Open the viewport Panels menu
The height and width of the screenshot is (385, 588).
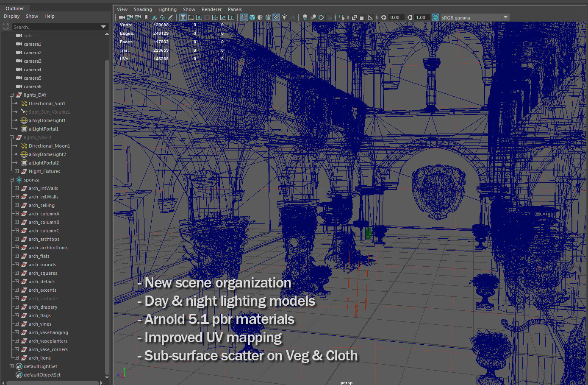click(235, 9)
